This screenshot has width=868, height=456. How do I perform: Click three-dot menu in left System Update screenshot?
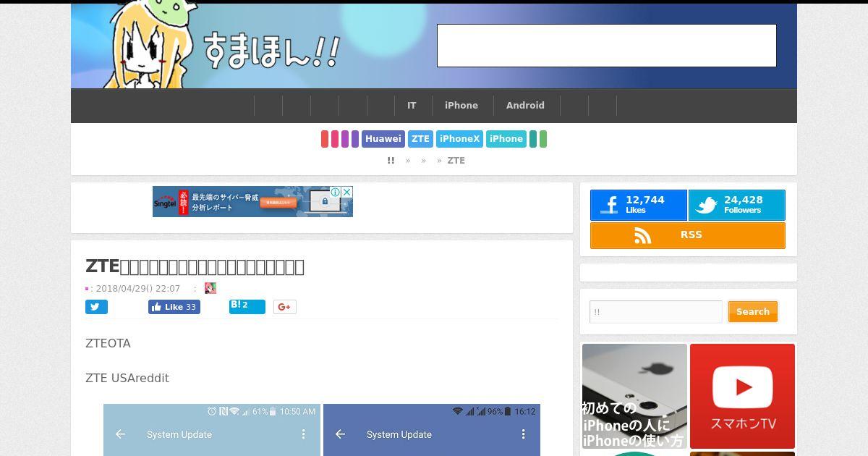(304, 434)
